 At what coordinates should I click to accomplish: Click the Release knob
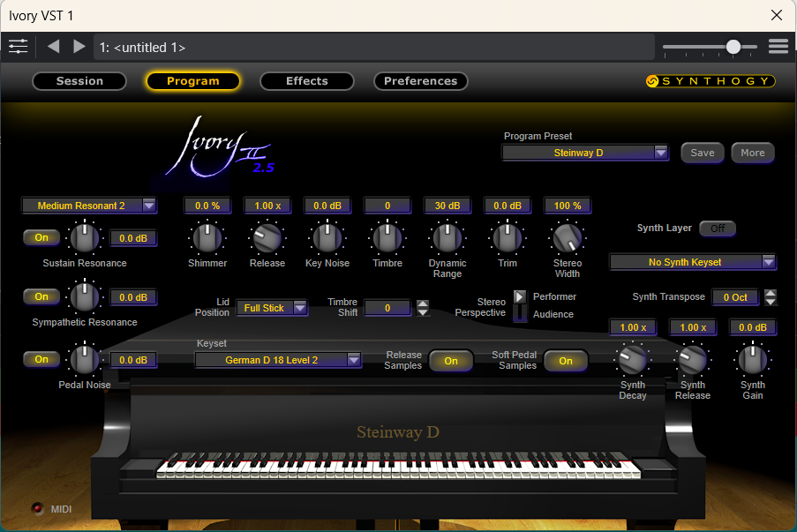pos(267,238)
